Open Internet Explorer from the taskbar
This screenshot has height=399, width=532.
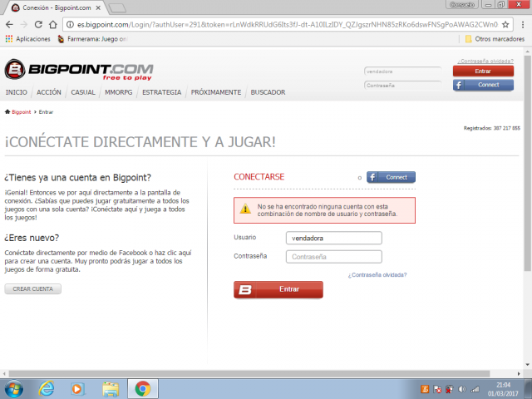point(47,388)
